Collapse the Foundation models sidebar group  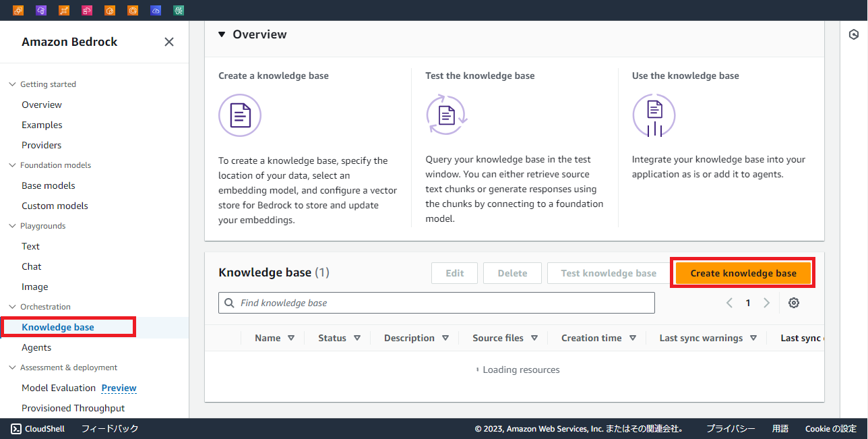click(x=11, y=165)
